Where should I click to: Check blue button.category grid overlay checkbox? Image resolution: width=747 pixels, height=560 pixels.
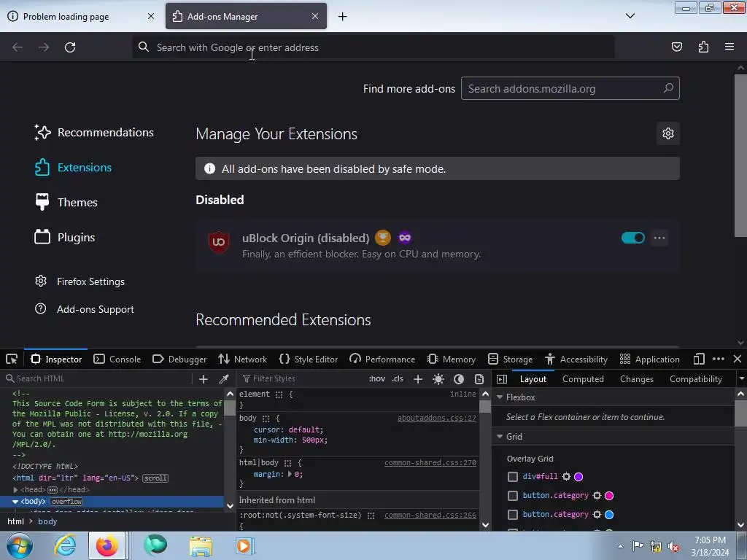pos(513,515)
